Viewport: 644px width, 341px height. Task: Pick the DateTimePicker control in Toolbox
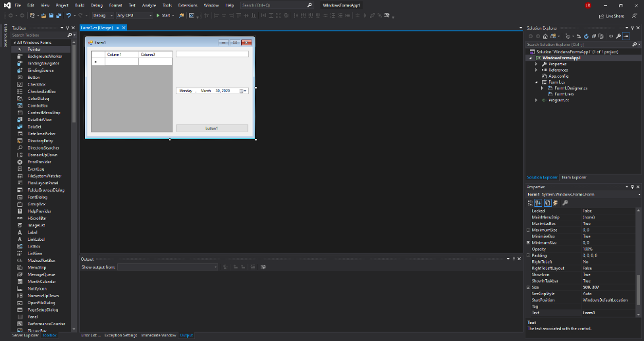point(41,134)
